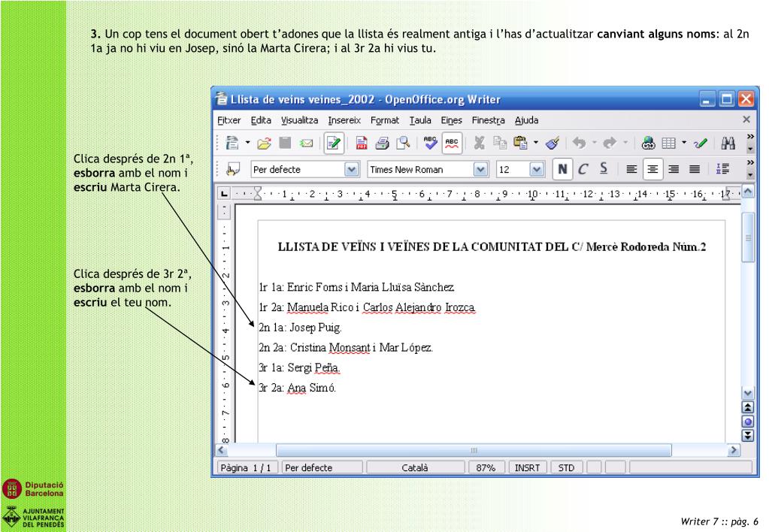Screen dimensions: 769x532
Task: Open the Styles and Formatting icon
Action: click(x=232, y=170)
